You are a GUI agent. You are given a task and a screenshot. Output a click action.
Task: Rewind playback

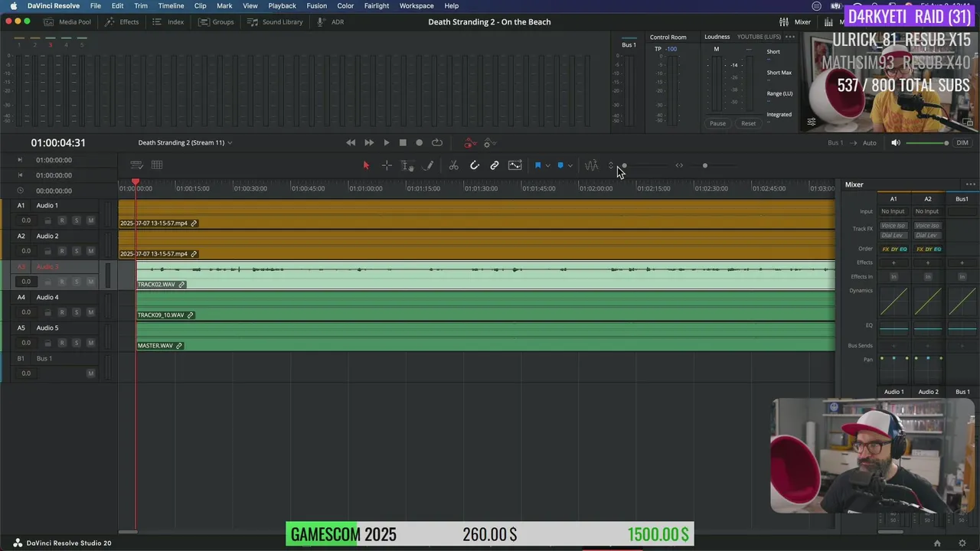tap(351, 142)
